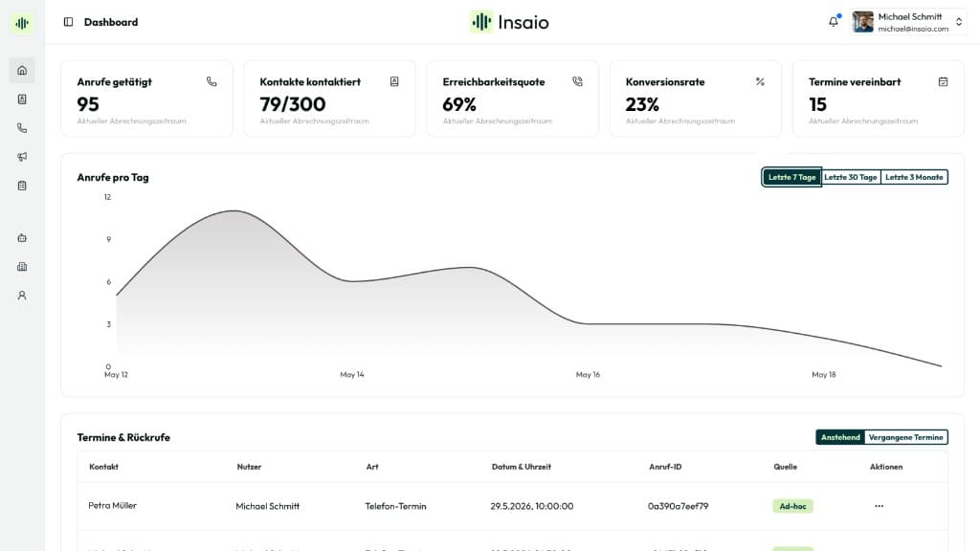The image size is (980, 551).
Task: Open notifications bell icon
Action: coord(834,22)
